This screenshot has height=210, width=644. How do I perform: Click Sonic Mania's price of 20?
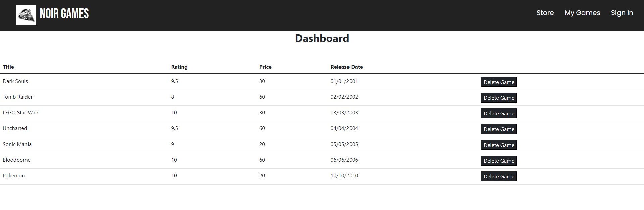(262, 144)
